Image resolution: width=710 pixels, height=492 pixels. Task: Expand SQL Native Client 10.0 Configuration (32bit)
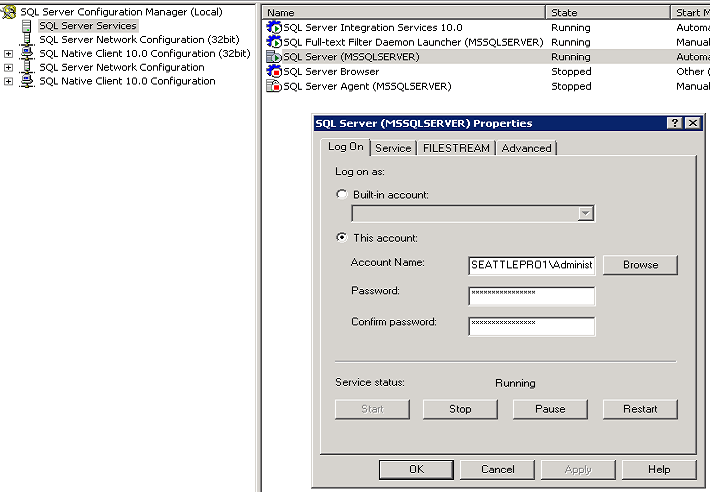(x=9, y=54)
